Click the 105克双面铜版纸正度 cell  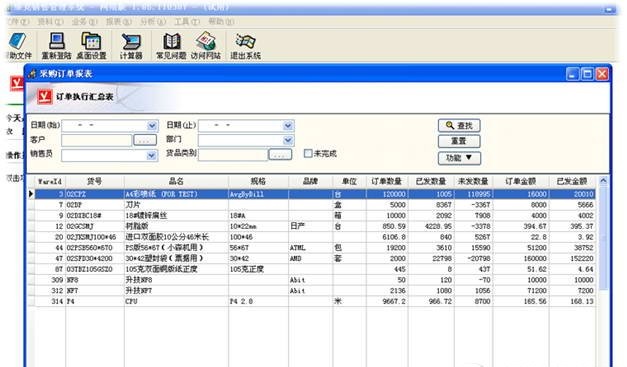pyautogui.click(x=176, y=269)
